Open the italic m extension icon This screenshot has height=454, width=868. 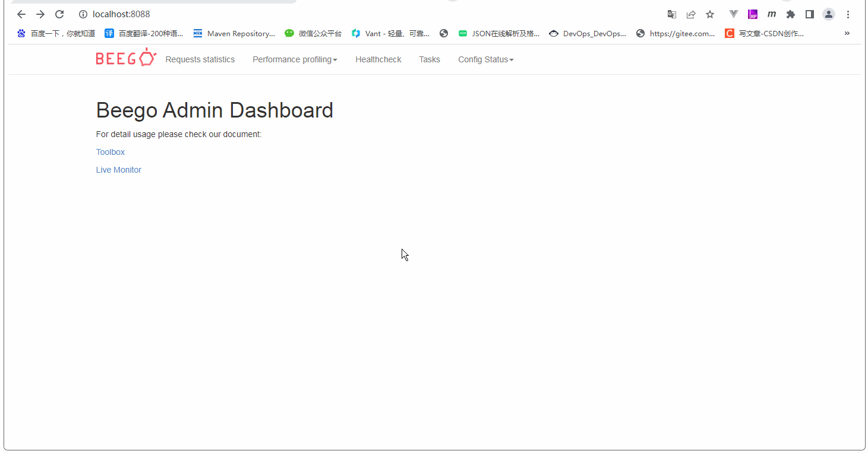tap(772, 14)
